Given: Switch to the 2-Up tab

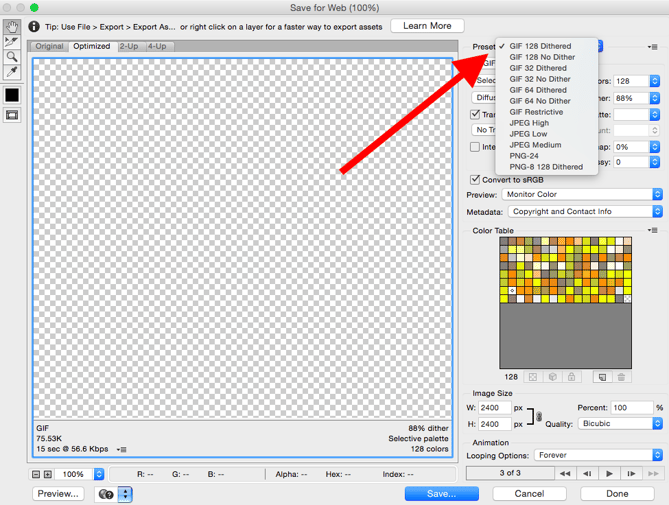Looking at the screenshot, I should 129,46.
